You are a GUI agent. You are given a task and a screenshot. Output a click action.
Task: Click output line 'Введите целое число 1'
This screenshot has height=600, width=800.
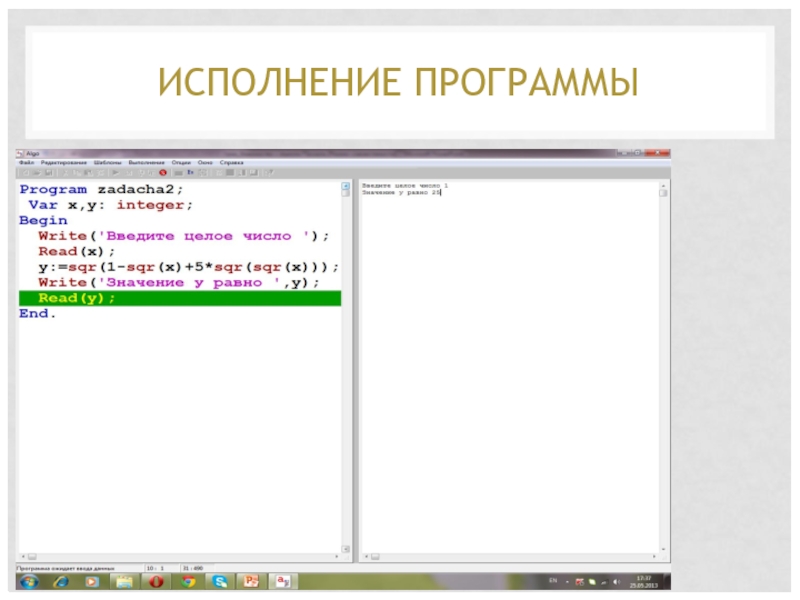pos(405,186)
